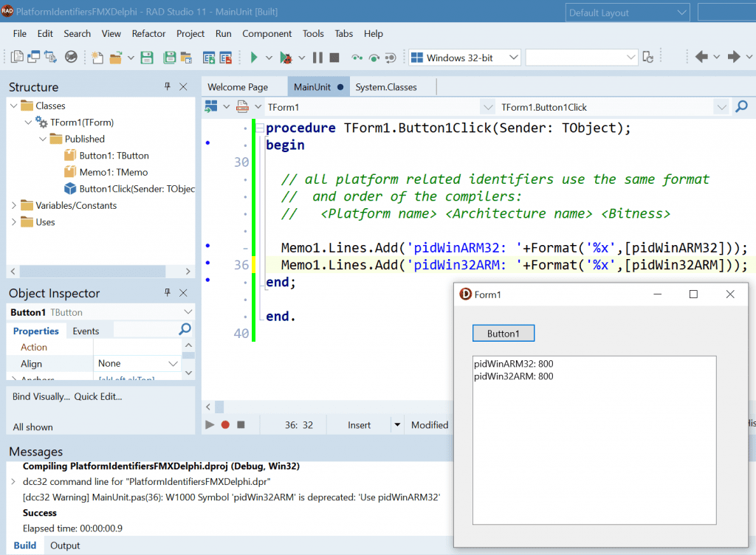Click the Run Until Return icon
This screenshot has width=756, height=555.
point(391,58)
